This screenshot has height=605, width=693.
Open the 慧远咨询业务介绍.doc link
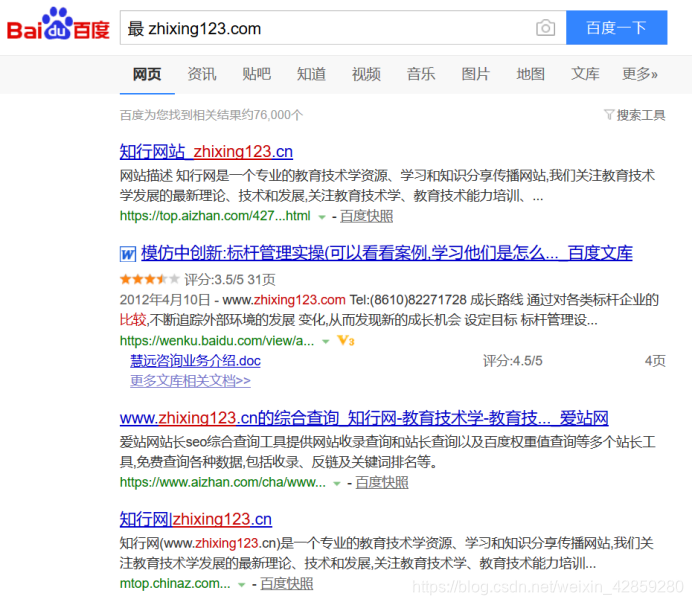point(195,361)
